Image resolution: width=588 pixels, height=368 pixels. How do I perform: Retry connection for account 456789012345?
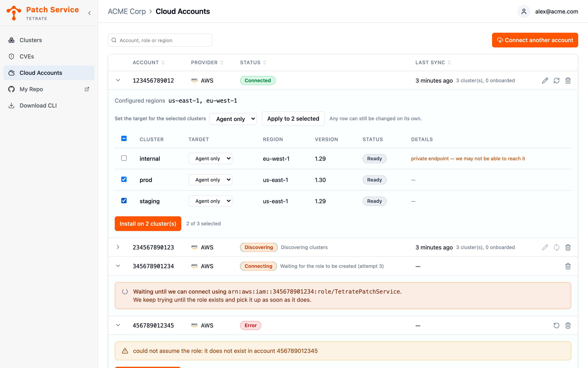click(x=556, y=325)
